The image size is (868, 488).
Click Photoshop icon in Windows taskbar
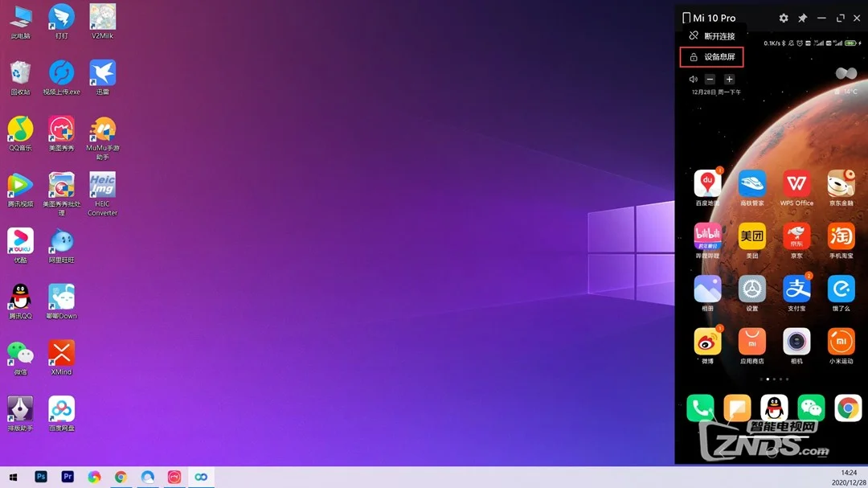[41, 477]
